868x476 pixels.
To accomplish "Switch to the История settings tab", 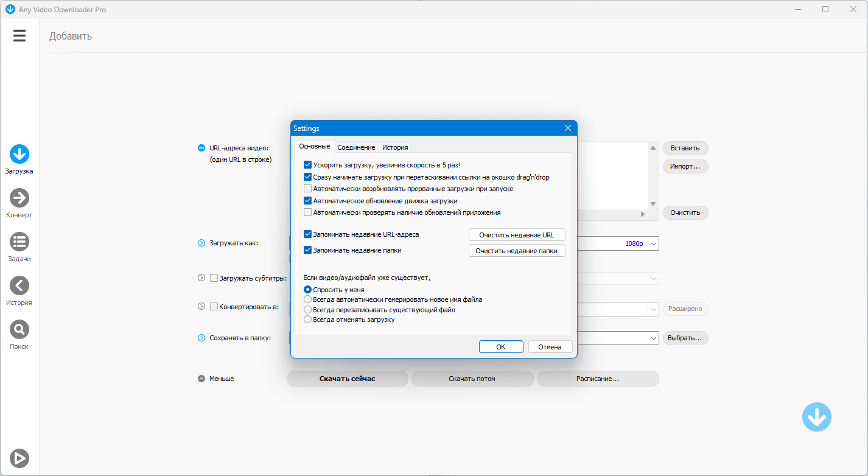I will [x=395, y=147].
